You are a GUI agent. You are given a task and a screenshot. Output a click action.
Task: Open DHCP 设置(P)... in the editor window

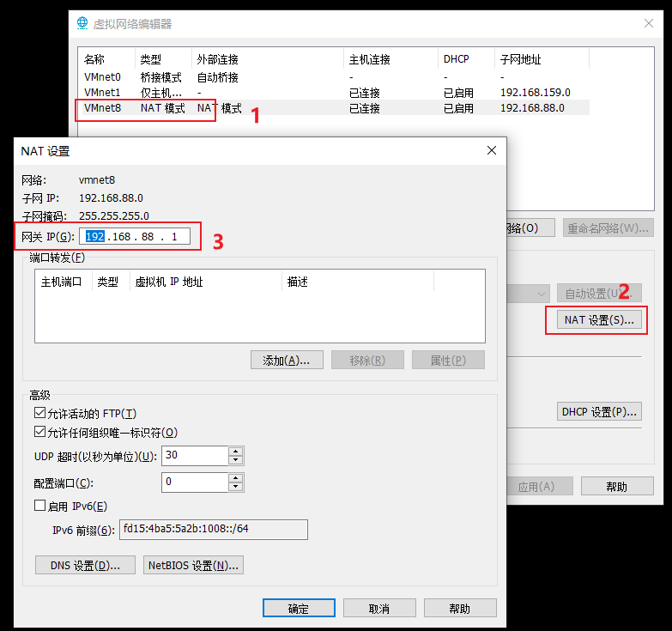(x=599, y=411)
